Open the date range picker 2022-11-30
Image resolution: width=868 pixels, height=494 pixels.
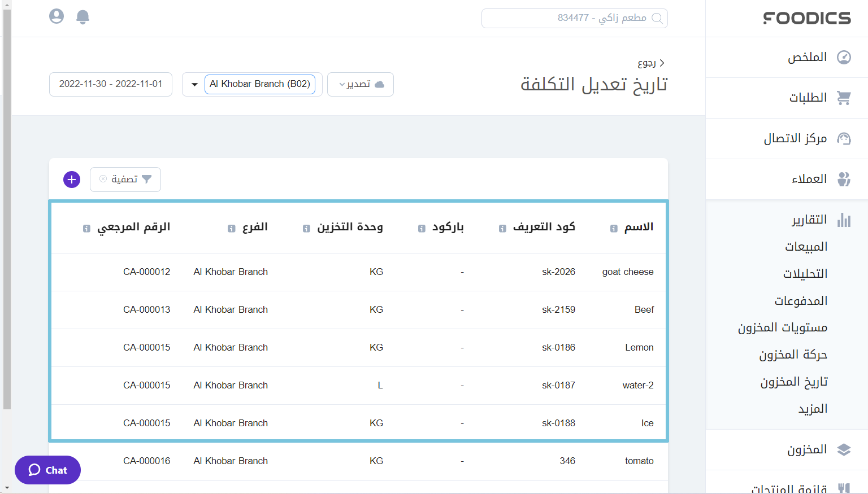point(111,84)
